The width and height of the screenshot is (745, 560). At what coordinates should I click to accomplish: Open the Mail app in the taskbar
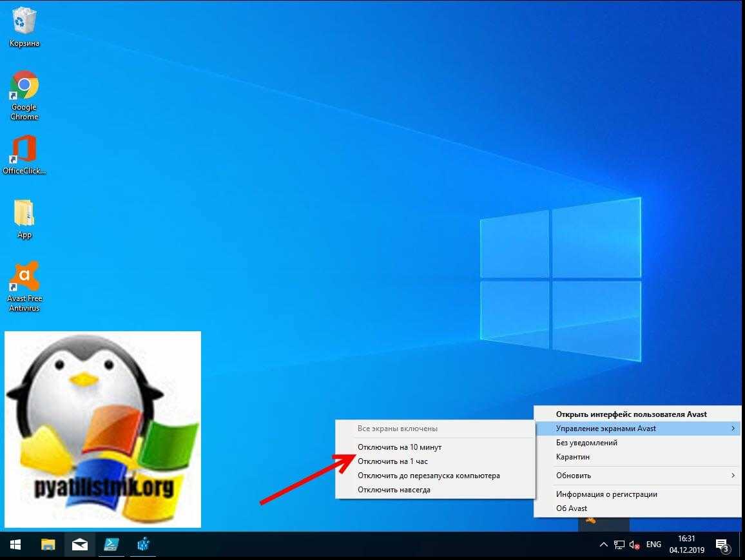80,545
